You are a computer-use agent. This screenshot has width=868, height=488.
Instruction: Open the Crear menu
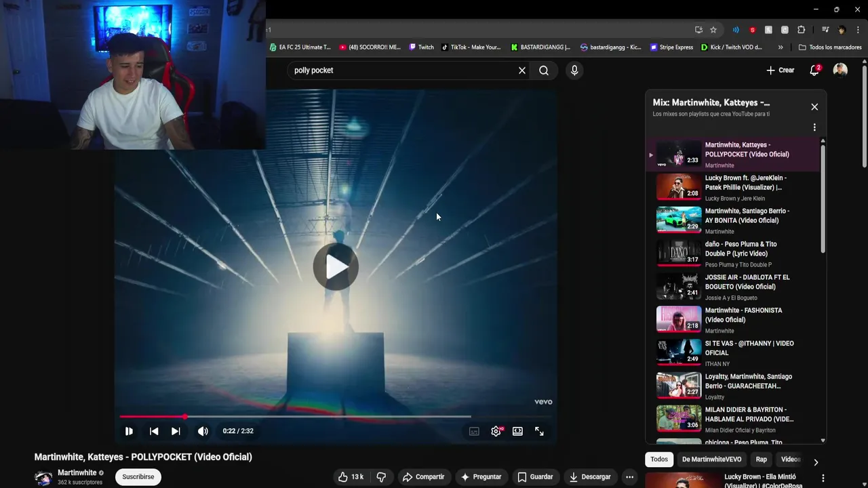(781, 70)
